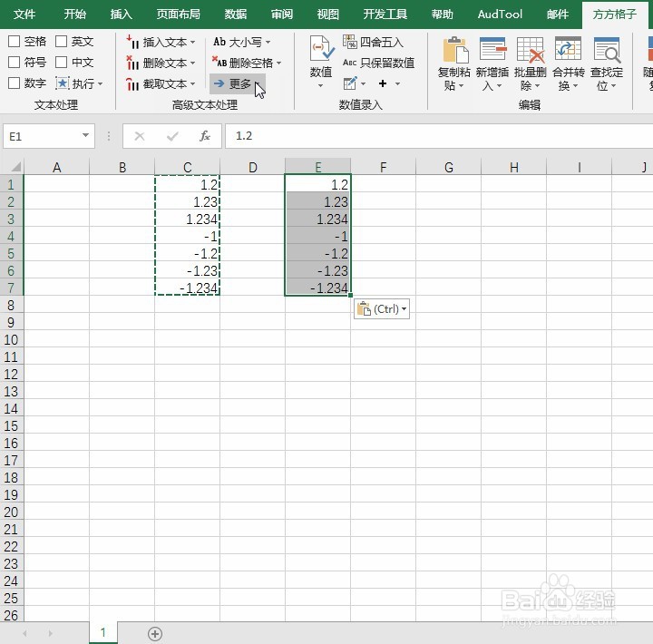
Task: Open the 文件 tab
Action: coord(24,15)
